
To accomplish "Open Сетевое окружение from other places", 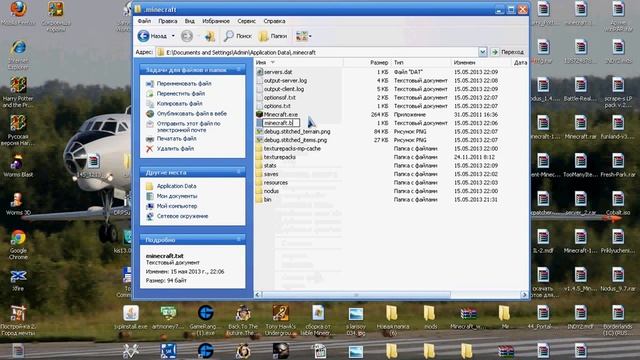I will (x=182, y=216).
